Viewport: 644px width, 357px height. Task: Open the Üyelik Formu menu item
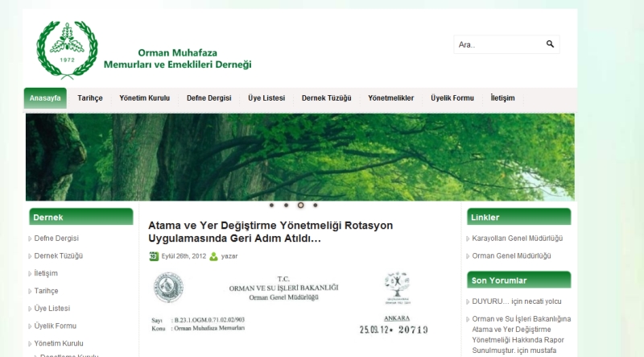(x=452, y=98)
